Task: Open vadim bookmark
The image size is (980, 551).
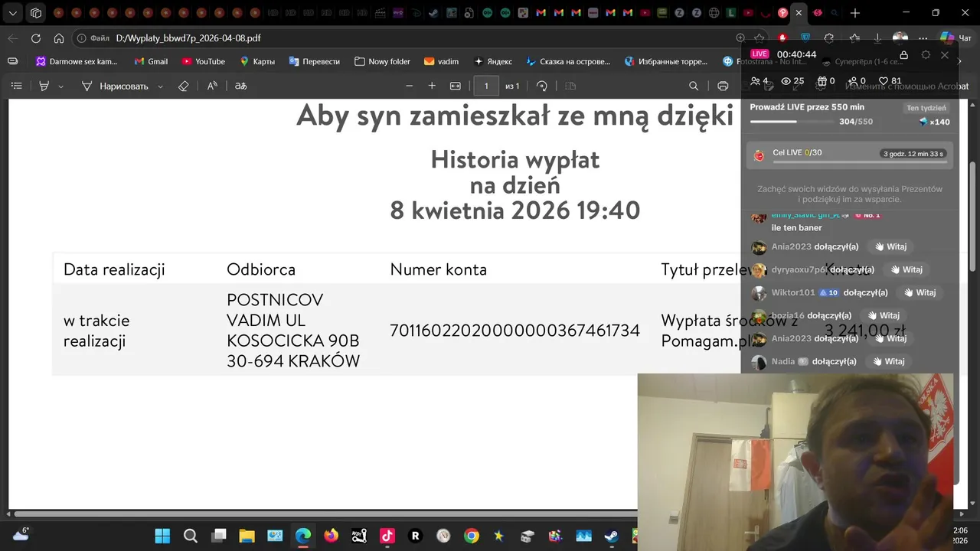Action: [441, 61]
